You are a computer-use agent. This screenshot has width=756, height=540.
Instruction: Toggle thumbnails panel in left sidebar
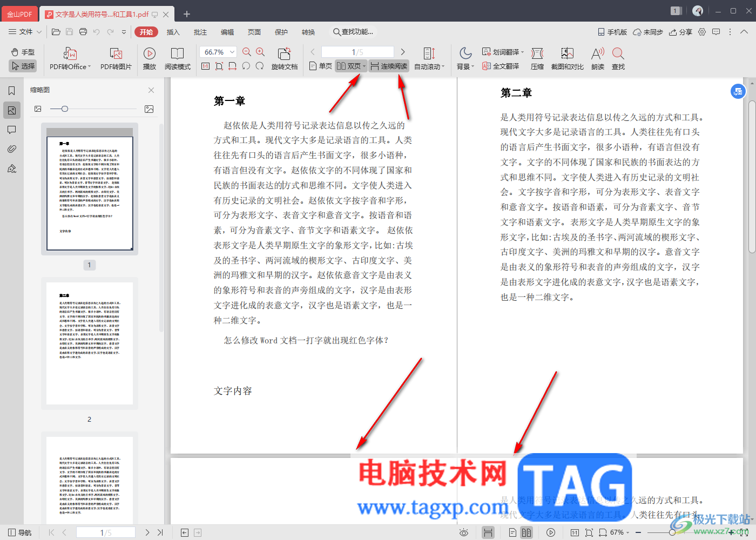(12, 110)
